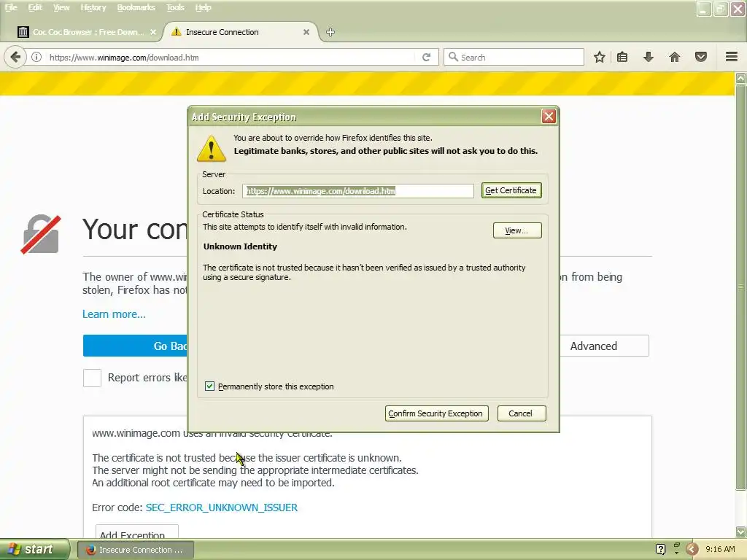Close the Add Security Exception dialog
Image resolution: width=747 pixels, height=560 pixels.
549,117
